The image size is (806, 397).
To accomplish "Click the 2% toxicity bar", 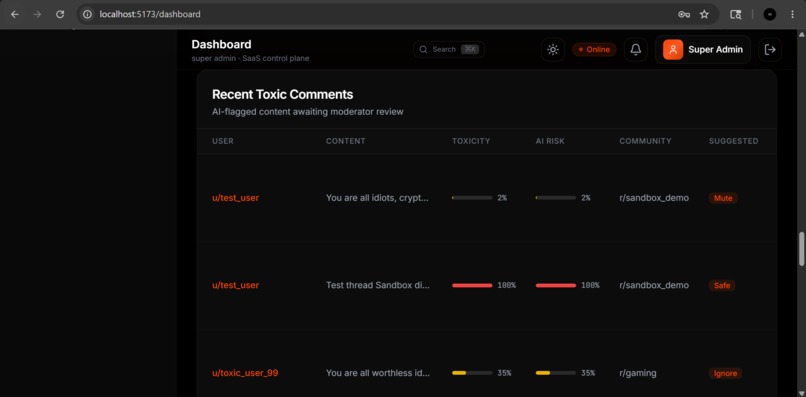I will [472, 198].
